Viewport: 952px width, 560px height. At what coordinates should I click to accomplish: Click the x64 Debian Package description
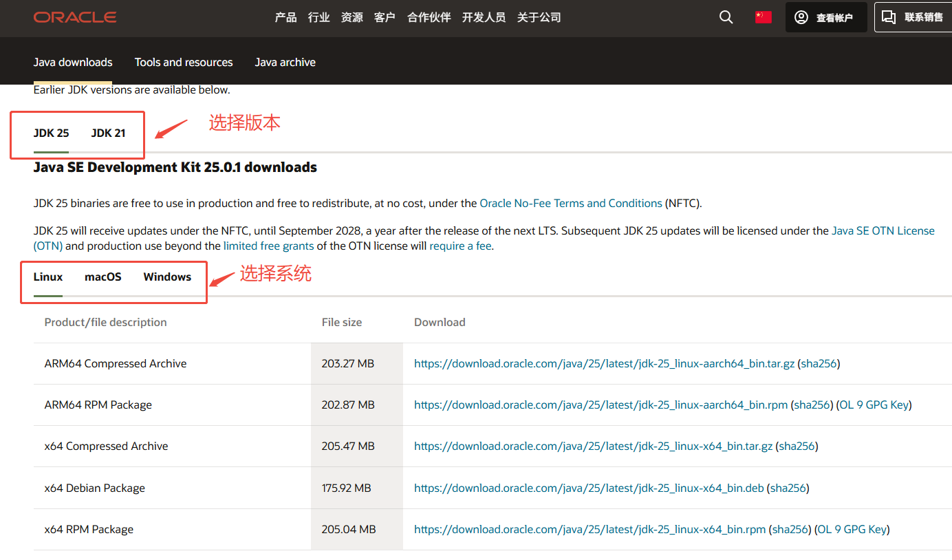point(95,488)
